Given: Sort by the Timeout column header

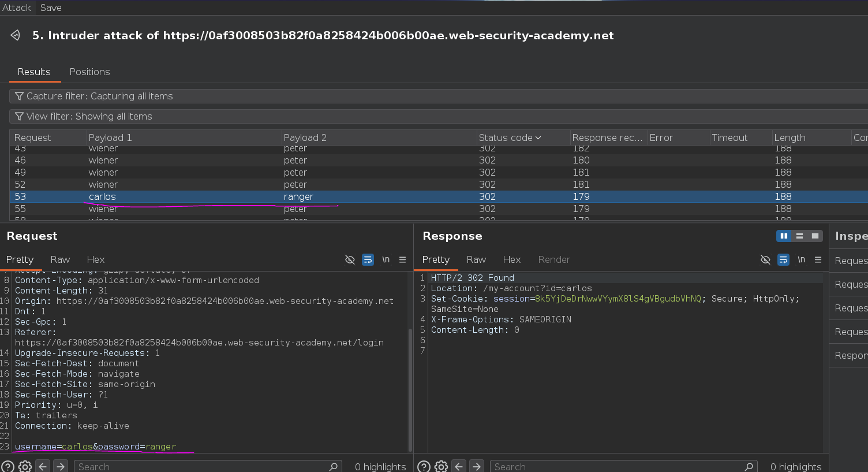Looking at the screenshot, I should pyautogui.click(x=740, y=137).
